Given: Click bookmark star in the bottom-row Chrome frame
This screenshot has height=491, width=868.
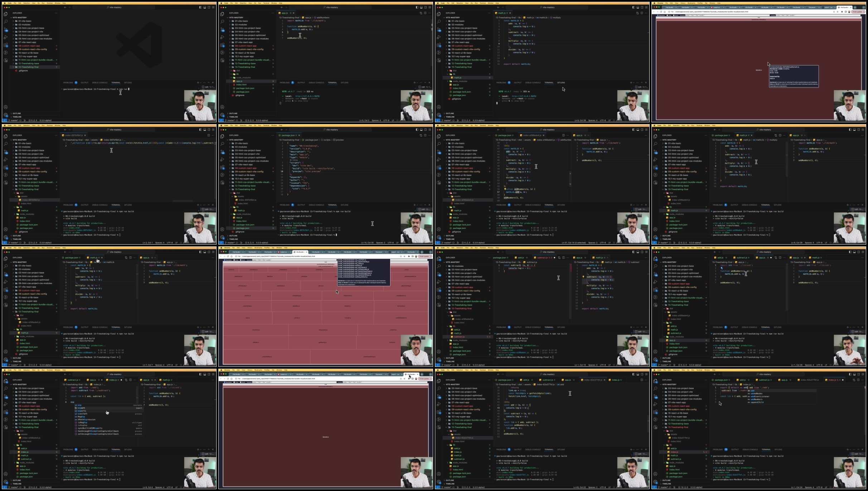Looking at the screenshot, I should (x=404, y=379).
